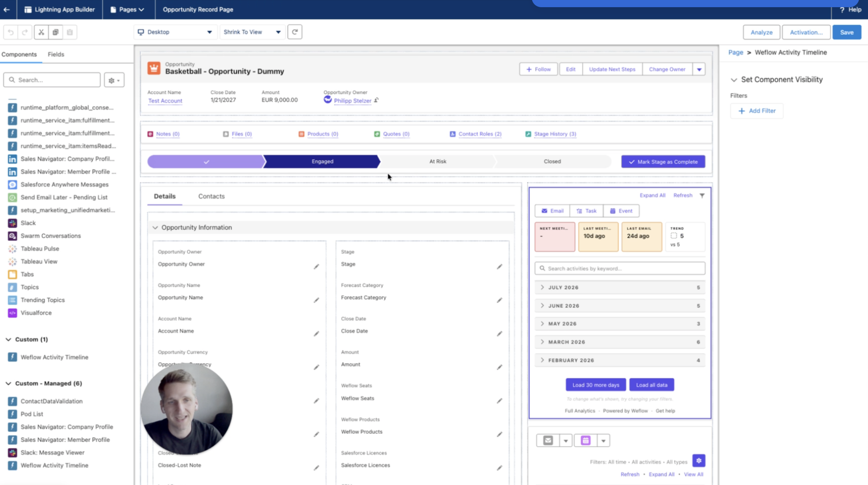Viewport: 868px width, 485px height.
Task: Select Send Email Later - Pending List
Action: (64, 197)
